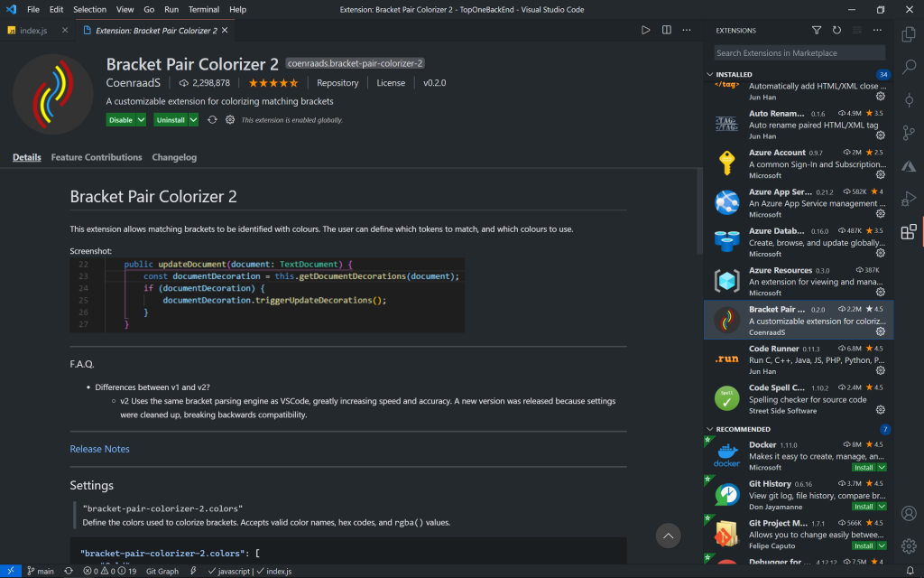This screenshot has height=578, width=924.
Task: Open the Disable button dropdown arrow
Action: pos(141,120)
